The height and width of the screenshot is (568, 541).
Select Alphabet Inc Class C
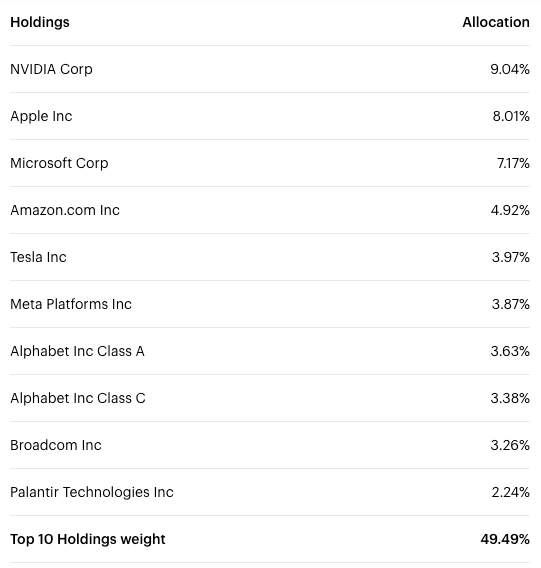78,398
